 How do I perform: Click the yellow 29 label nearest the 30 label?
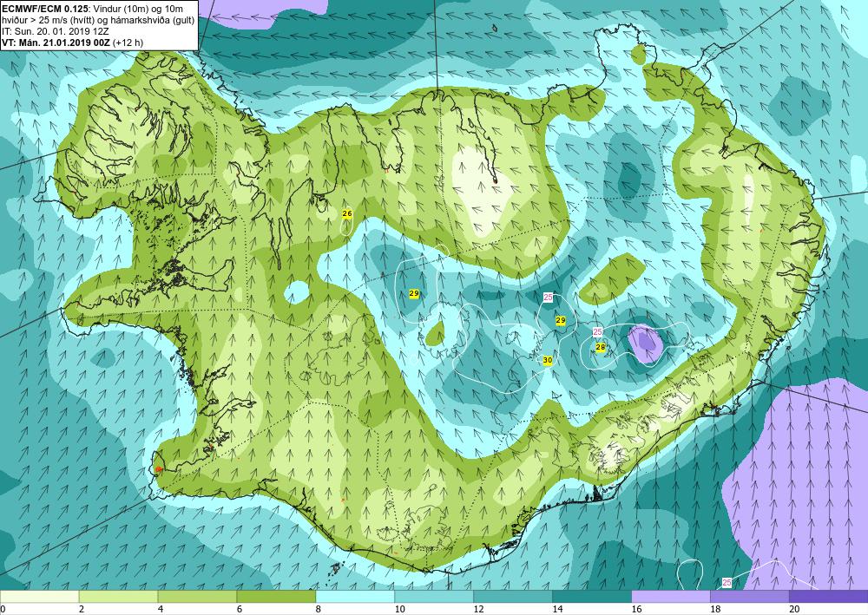560,320
